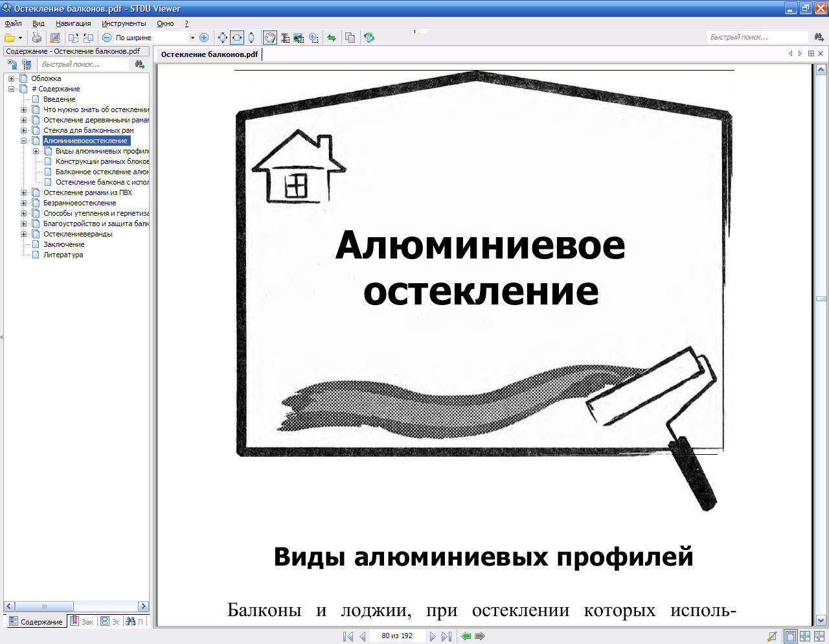Enable single page layout view
Viewport: 829px width, 644px height.
[790, 636]
